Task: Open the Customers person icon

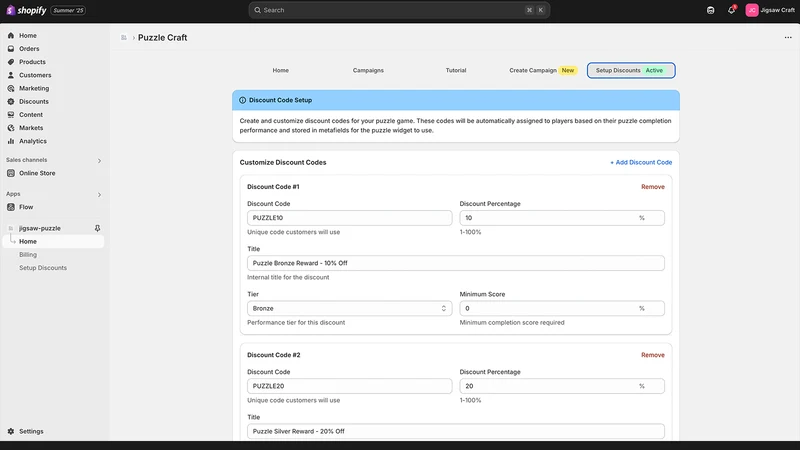Action: tap(11, 75)
